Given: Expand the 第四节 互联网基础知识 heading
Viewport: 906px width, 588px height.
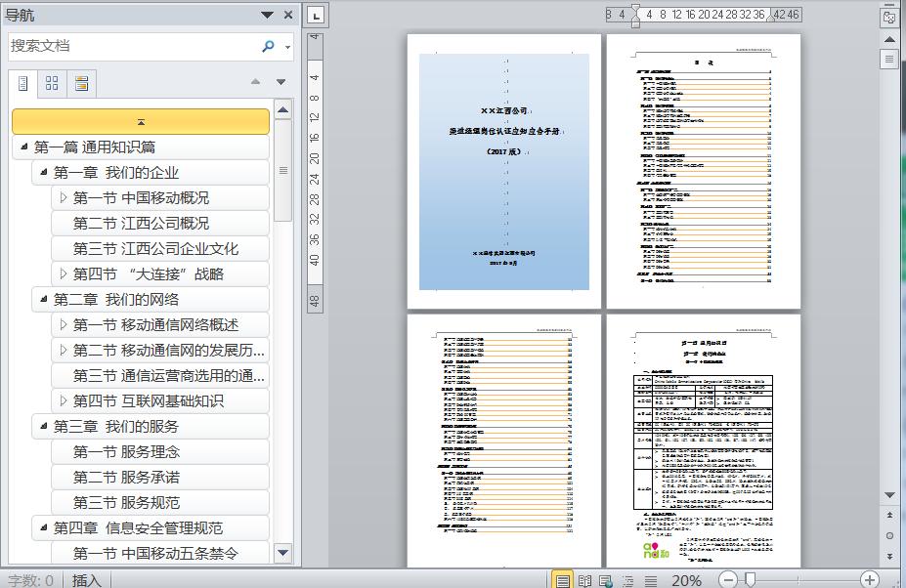Looking at the screenshot, I should point(63,400).
